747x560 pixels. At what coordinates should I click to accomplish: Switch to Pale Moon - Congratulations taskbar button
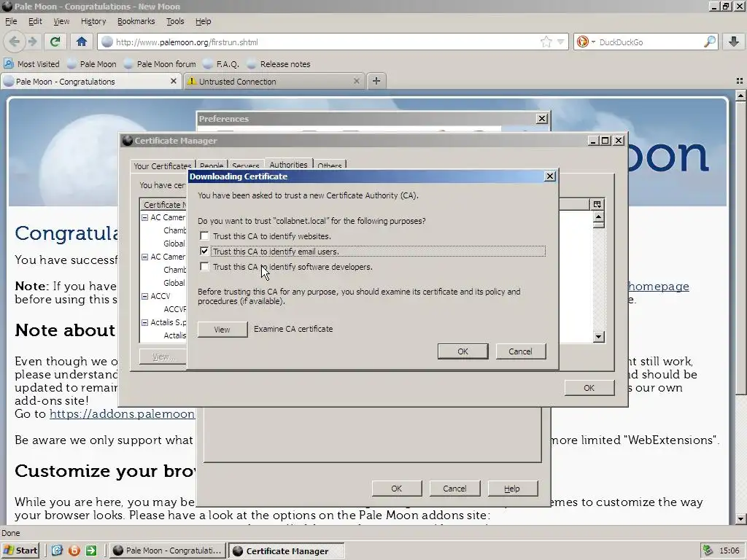[x=168, y=551]
